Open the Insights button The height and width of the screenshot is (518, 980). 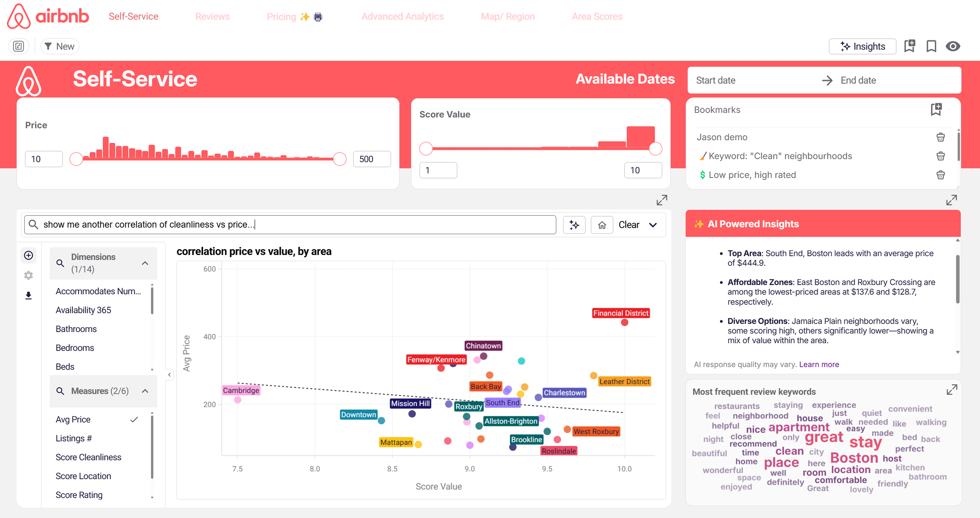coord(862,46)
